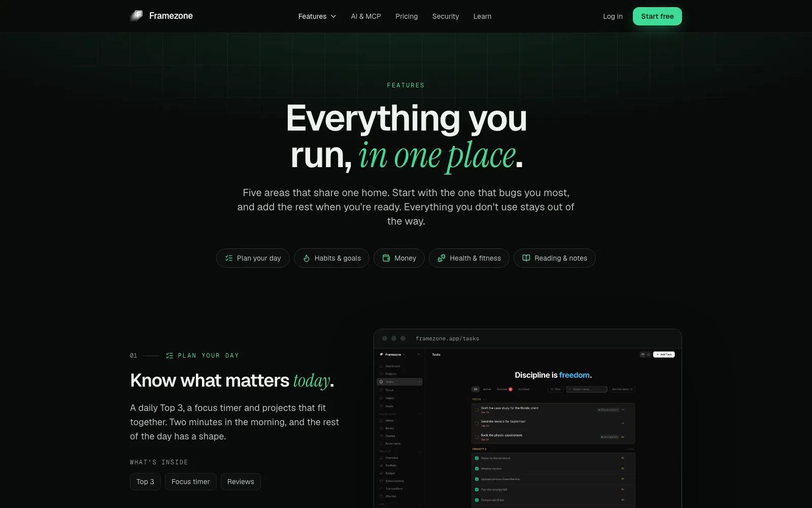Click the funnel Filter button in preview

[556, 389]
